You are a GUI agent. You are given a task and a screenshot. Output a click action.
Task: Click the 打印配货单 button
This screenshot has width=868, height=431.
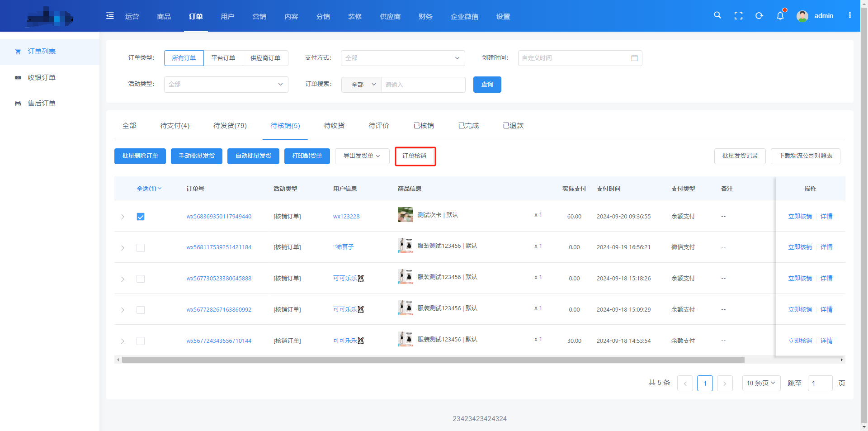point(307,156)
